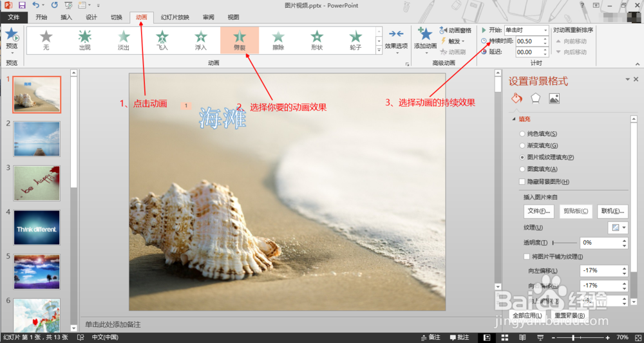Switch to Reading view icon
Viewport: 644px width, 343px height.
pyautogui.click(x=521, y=337)
